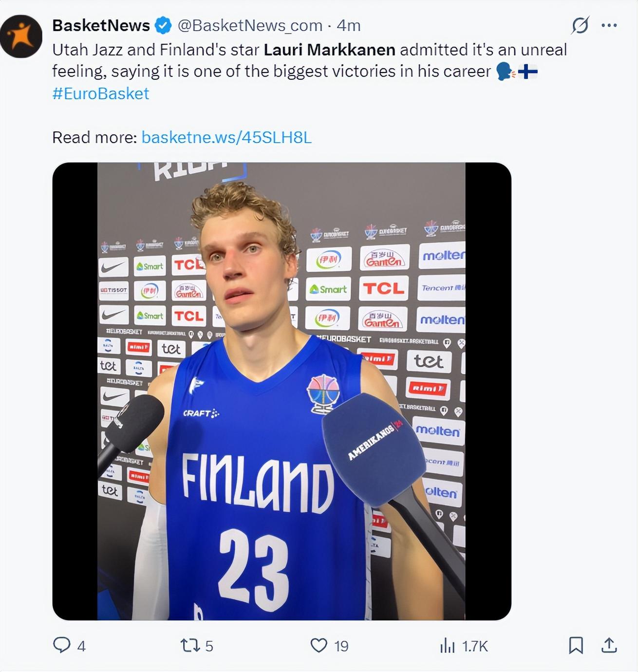
Task: Click the blue verified badge checkmark
Action: pyautogui.click(x=163, y=25)
